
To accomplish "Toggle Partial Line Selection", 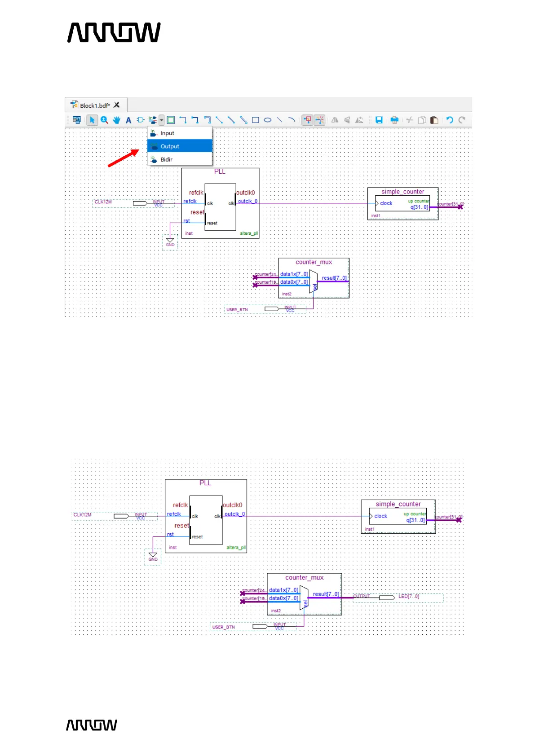I will coord(307,120).
